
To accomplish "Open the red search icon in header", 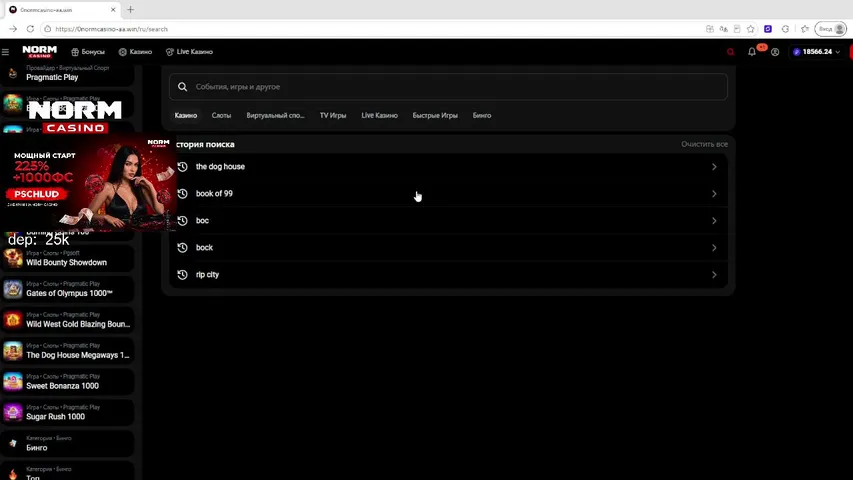I will click(731, 52).
